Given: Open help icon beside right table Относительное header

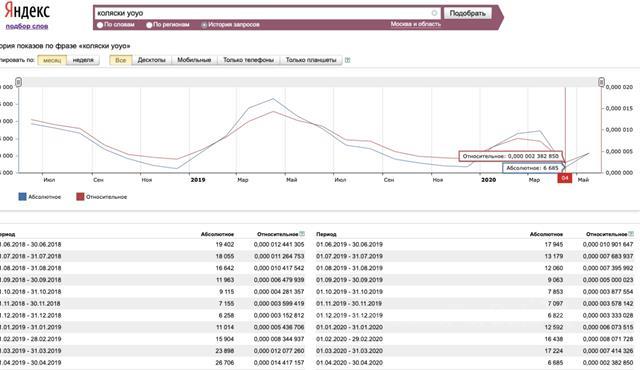Looking at the screenshot, I should click(631, 234).
